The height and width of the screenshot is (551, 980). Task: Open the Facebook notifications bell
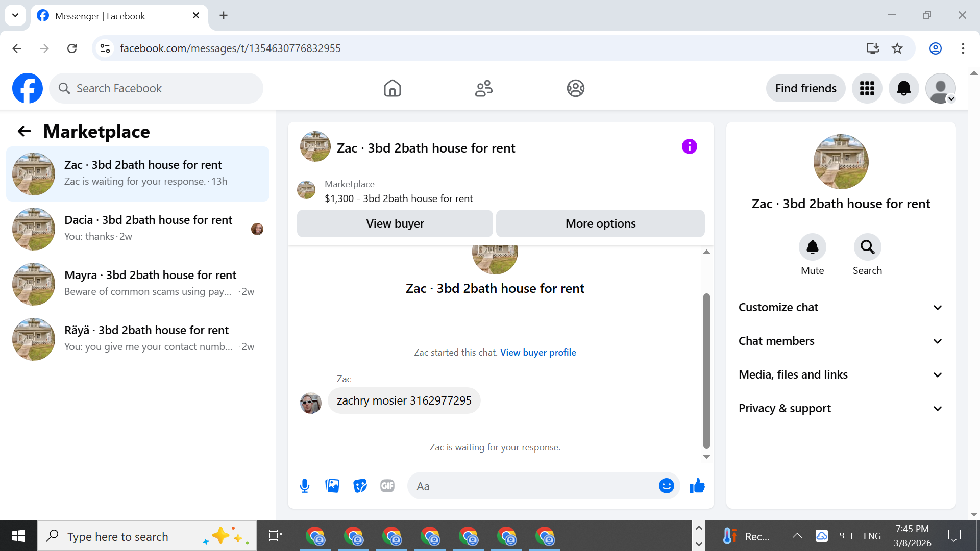[903, 88]
